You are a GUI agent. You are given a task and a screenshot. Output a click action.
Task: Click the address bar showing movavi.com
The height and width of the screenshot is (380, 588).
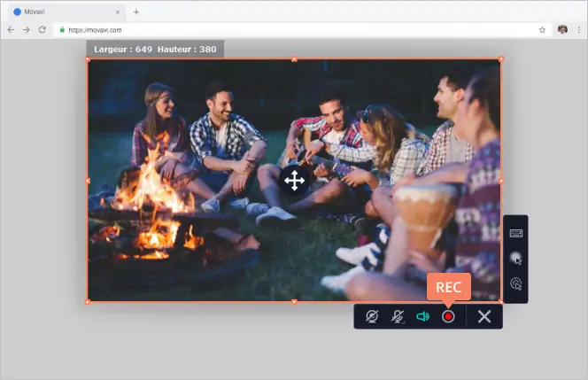tap(303, 29)
